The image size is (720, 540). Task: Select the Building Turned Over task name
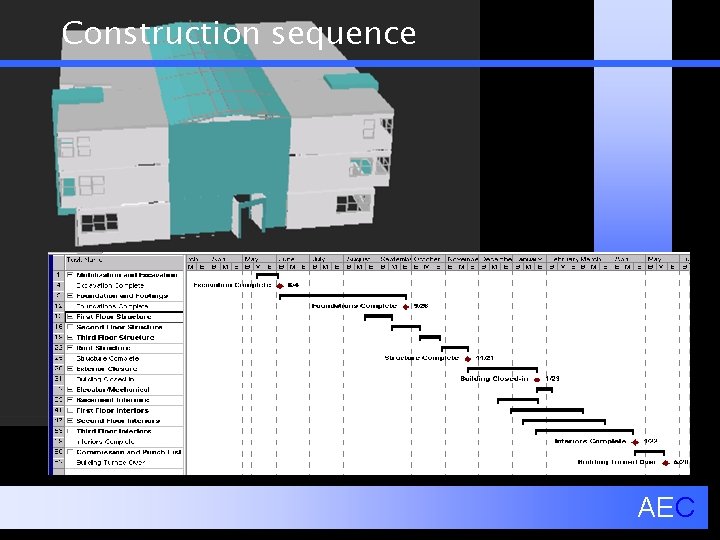pos(111,462)
